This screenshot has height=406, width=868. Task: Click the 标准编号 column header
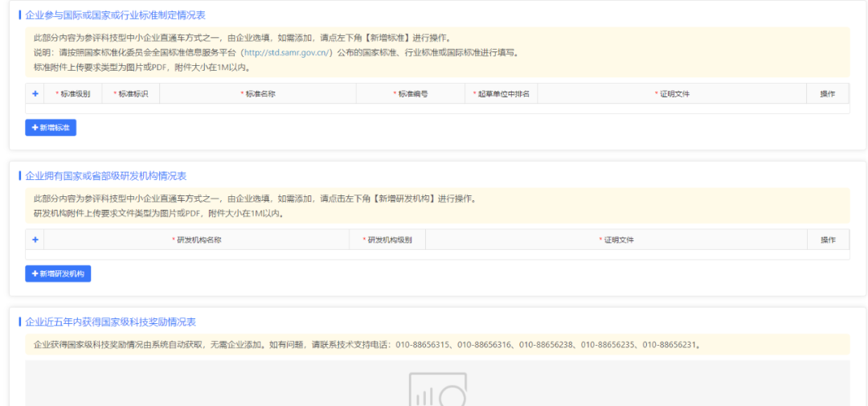[x=411, y=94]
